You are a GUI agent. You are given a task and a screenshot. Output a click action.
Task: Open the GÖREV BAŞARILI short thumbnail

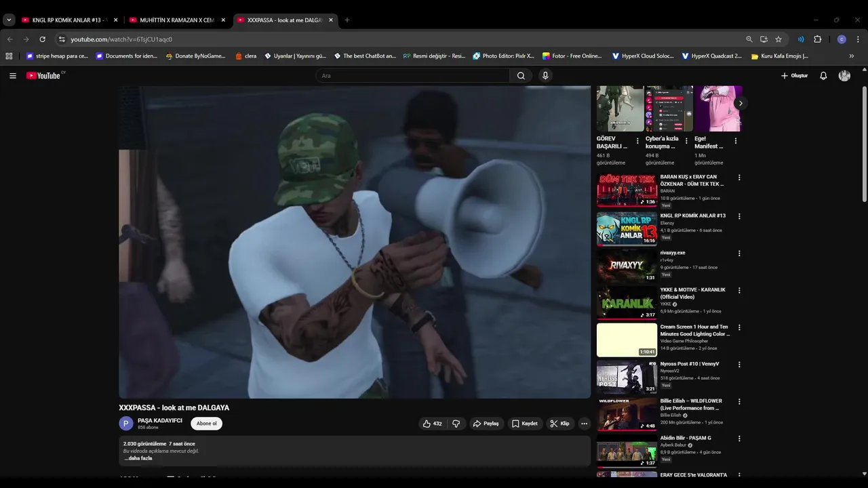tap(620, 108)
